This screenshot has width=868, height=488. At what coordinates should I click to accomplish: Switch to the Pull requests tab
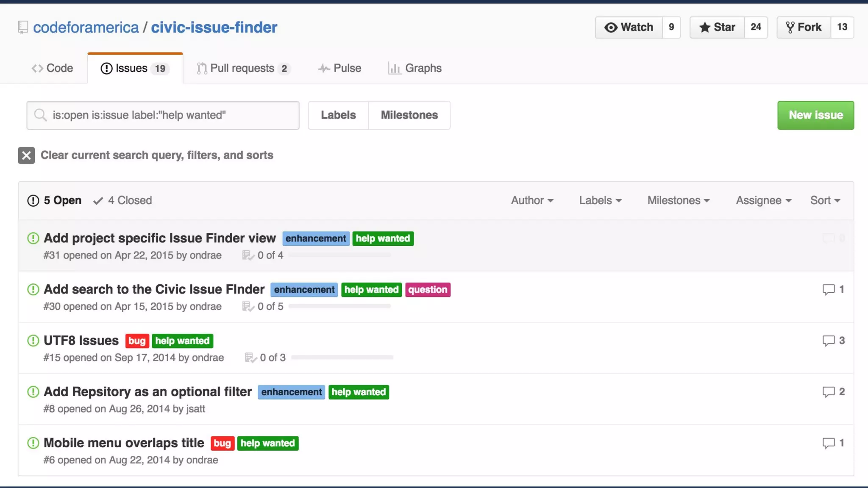tap(243, 68)
